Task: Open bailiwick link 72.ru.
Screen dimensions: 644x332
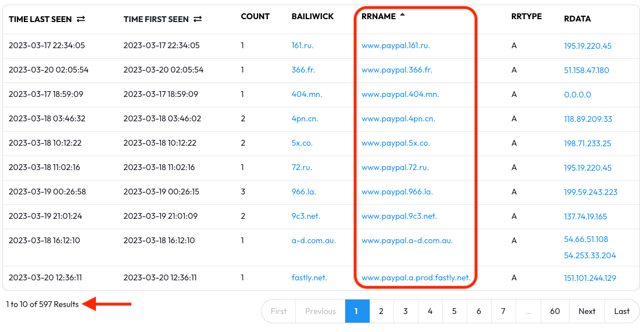Action: click(x=302, y=167)
